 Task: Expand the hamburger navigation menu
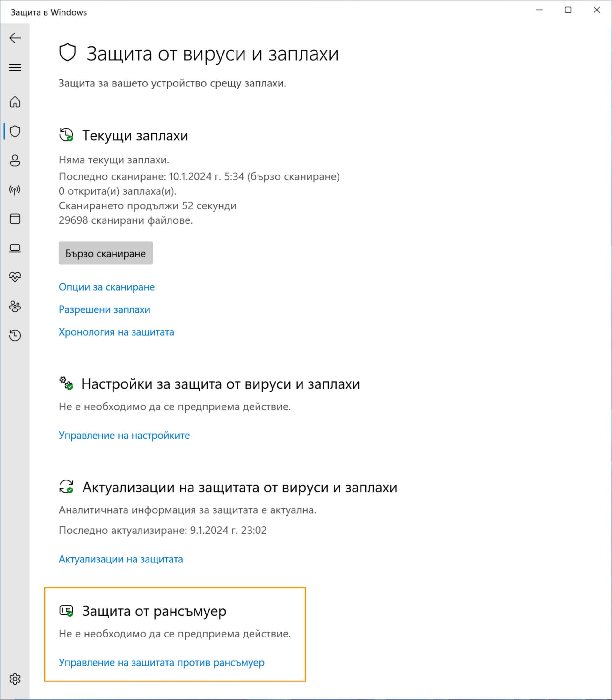tap(15, 67)
